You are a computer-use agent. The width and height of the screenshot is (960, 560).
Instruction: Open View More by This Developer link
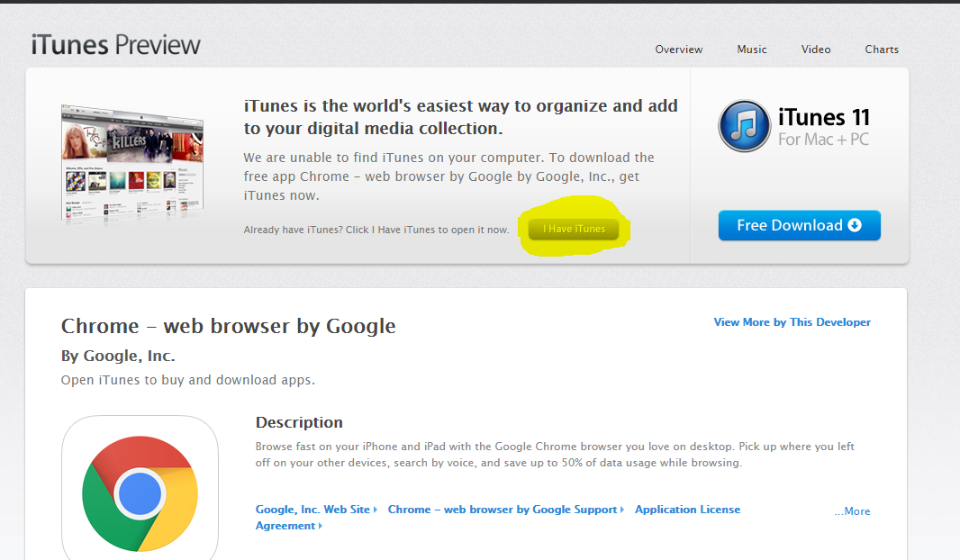(792, 322)
